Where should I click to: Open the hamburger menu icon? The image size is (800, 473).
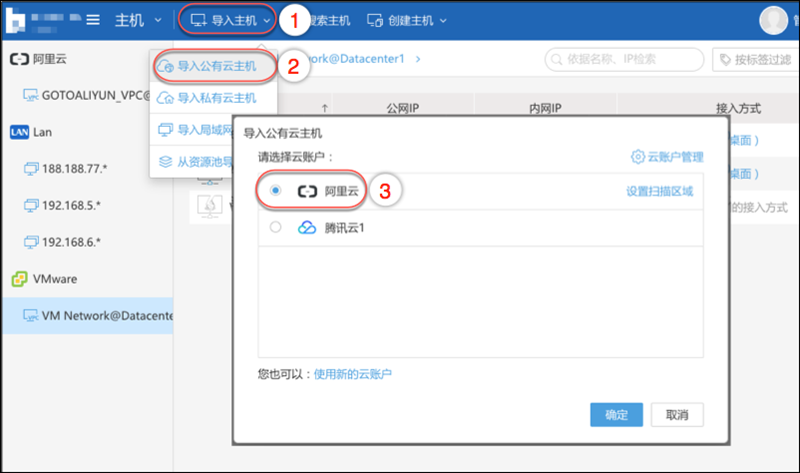(93, 20)
